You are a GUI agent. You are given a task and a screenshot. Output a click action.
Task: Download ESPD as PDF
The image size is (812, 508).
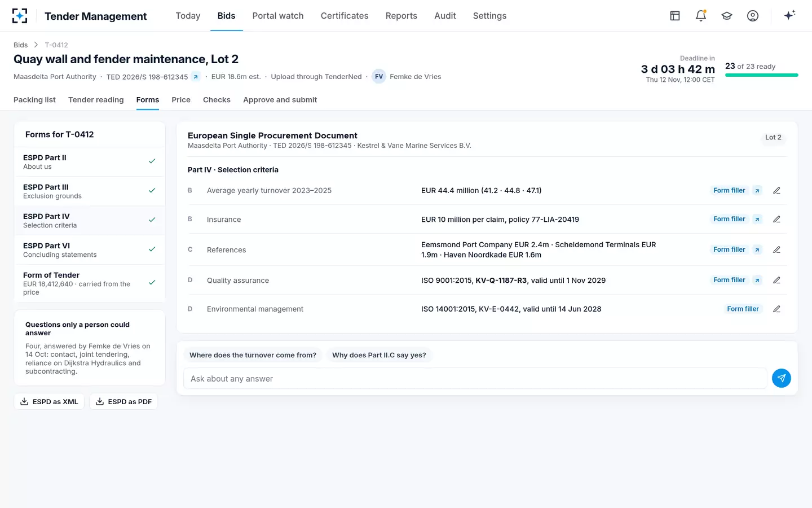click(123, 402)
